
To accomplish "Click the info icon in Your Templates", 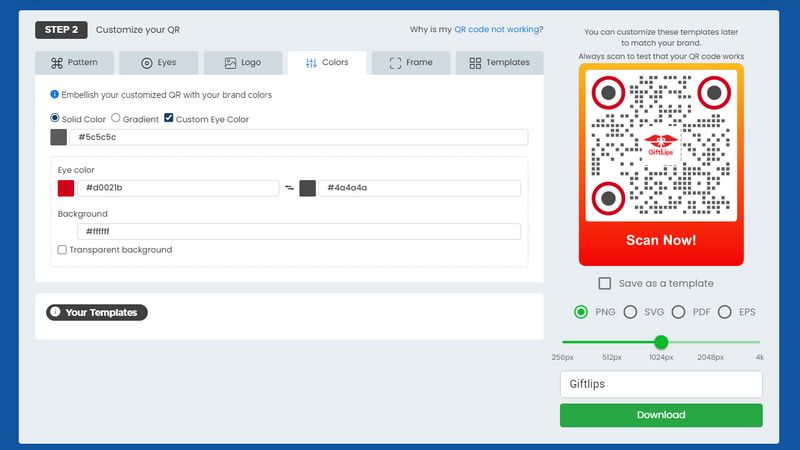I will [x=55, y=312].
